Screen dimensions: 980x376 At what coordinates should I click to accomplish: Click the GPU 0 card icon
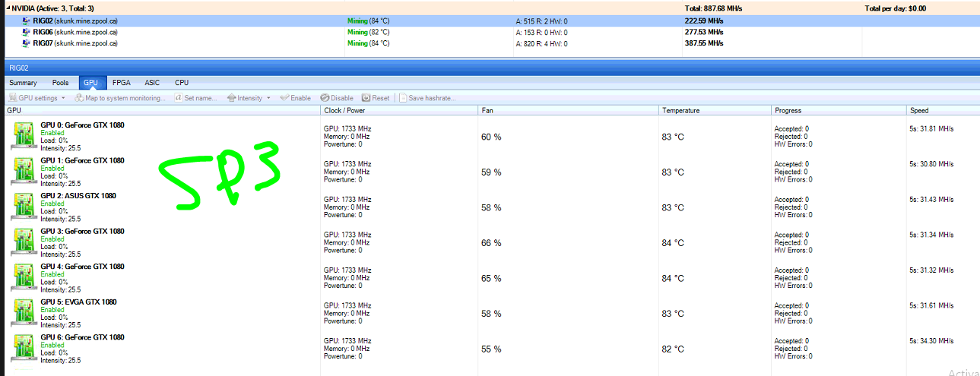pos(24,136)
